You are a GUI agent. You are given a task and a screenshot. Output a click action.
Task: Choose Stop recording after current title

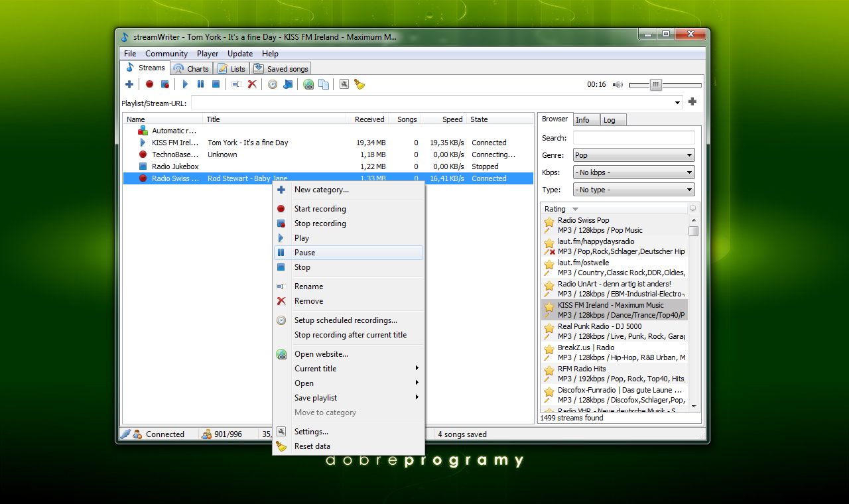click(x=348, y=335)
